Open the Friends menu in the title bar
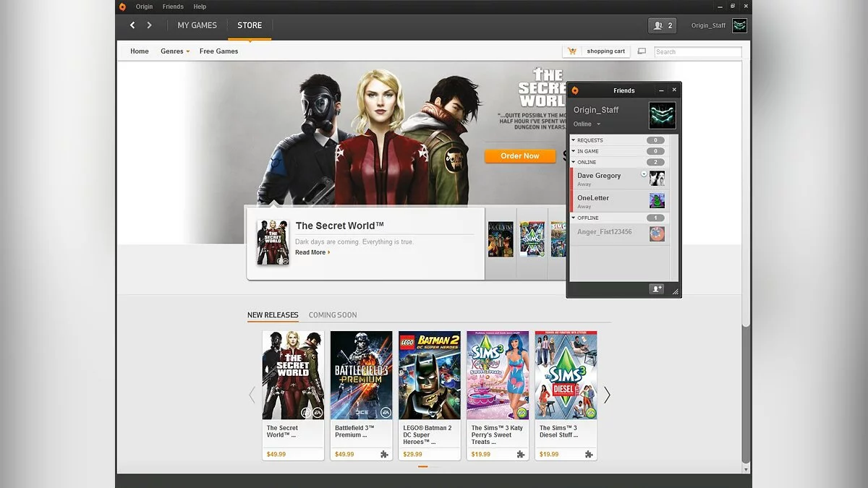The image size is (868, 488). click(x=173, y=7)
